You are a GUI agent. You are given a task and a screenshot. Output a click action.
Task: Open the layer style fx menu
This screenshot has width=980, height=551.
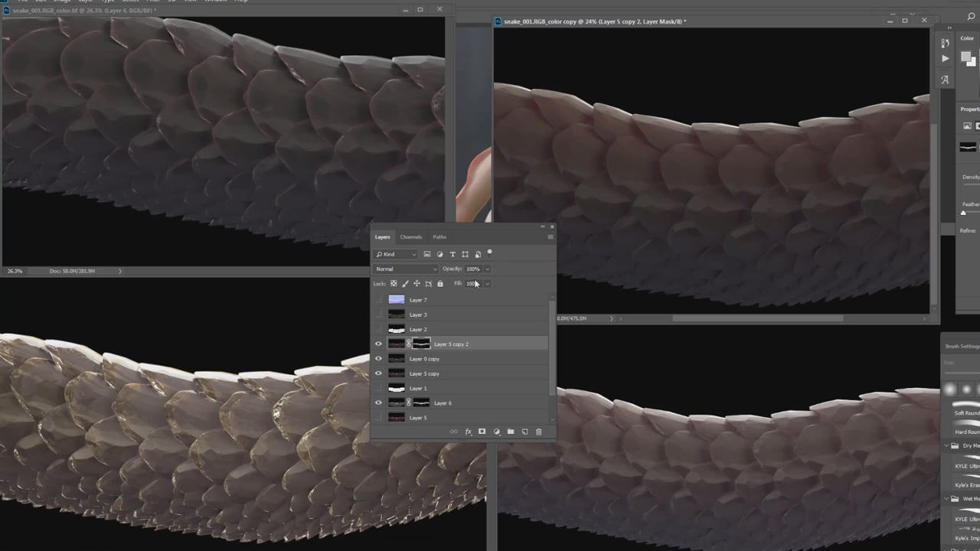(x=468, y=432)
